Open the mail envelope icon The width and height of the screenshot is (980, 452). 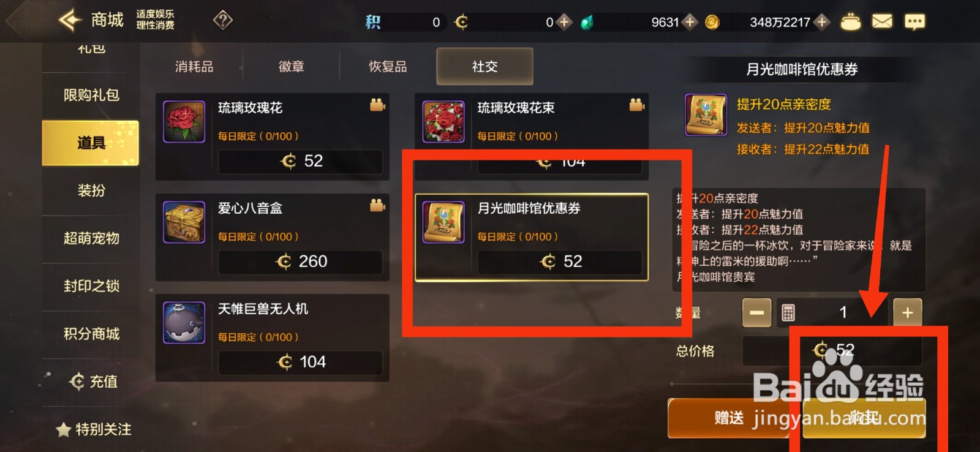[882, 22]
